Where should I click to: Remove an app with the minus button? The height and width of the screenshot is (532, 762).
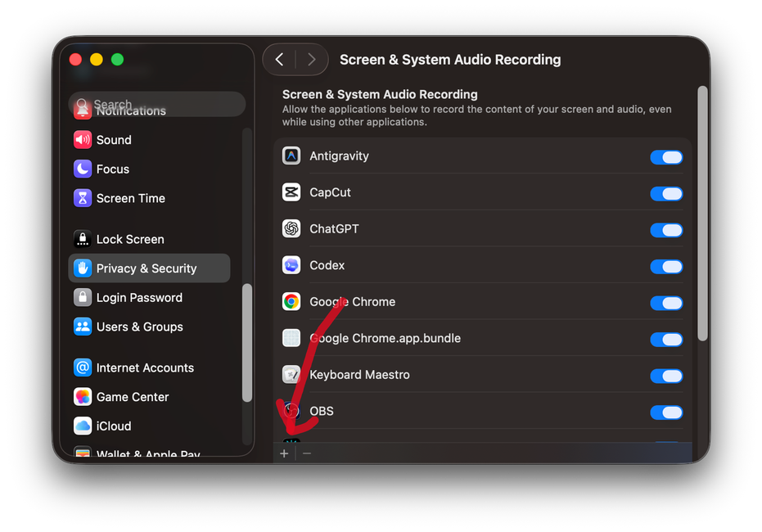tap(306, 452)
